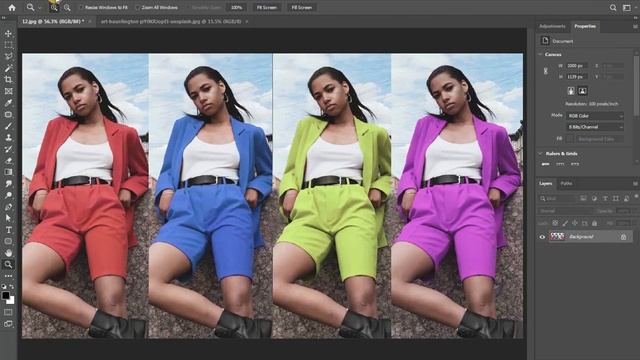Screen dimensions: 640x360
Task: Select the Eraser tool
Action: click(x=8, y=161)
